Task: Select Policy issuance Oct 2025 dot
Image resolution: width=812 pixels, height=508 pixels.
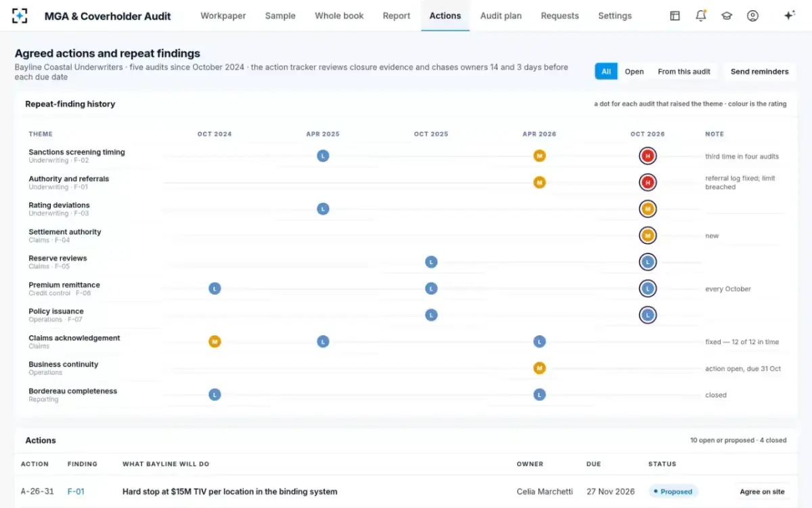Action: tap(431, 315)
